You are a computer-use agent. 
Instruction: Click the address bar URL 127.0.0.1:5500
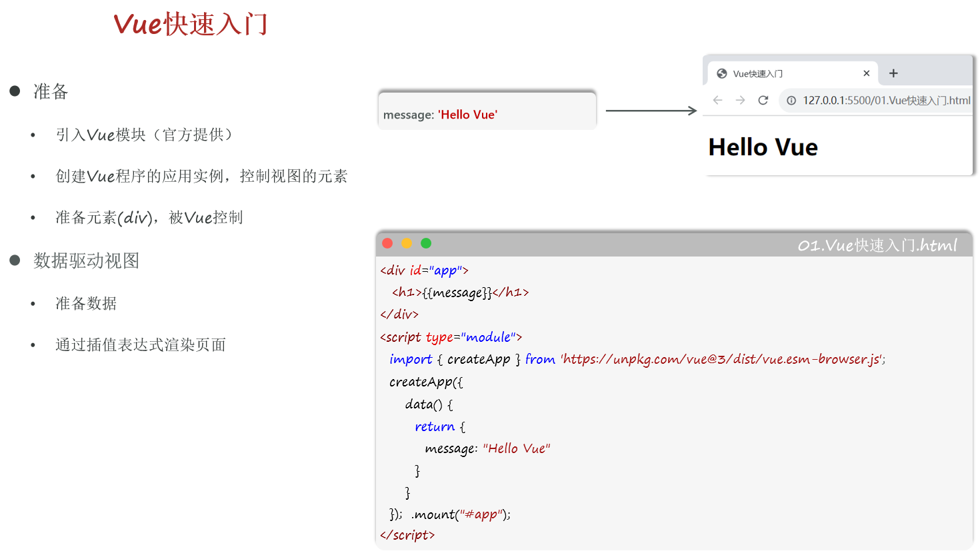(887, 101)
